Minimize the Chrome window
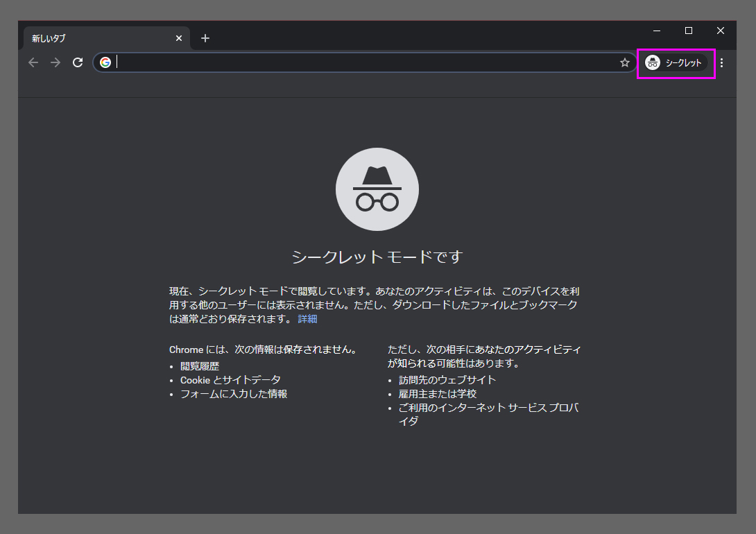This screenshot has width=756, height=534. [657, 31]
